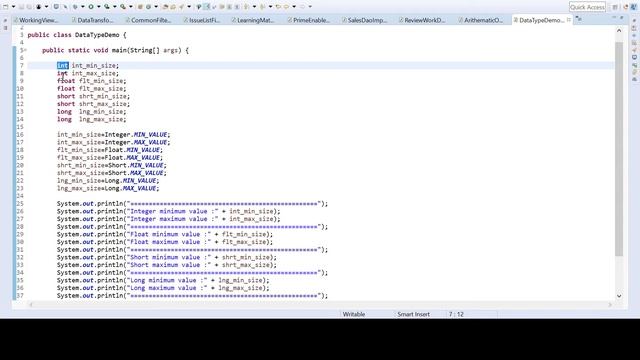Switch to the WorkingView editor tab
This screenshot has width=640, height=360.
pos(36,20)
